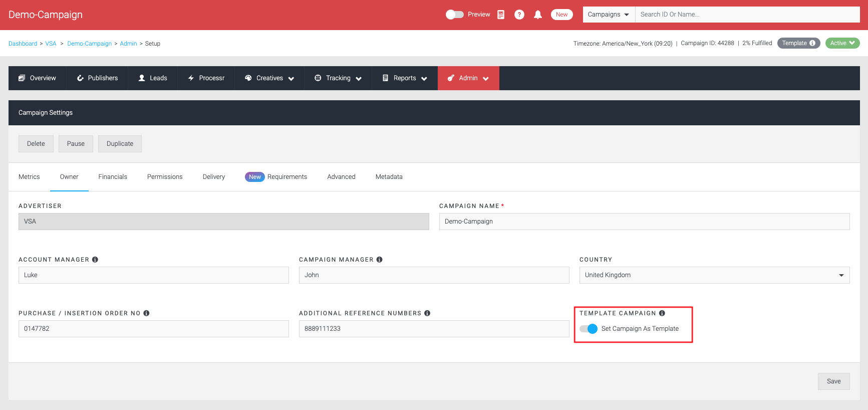This screenshot has width=868, height=410.
Task: Click the Account Manager field containing Luke
Action: 154,275
